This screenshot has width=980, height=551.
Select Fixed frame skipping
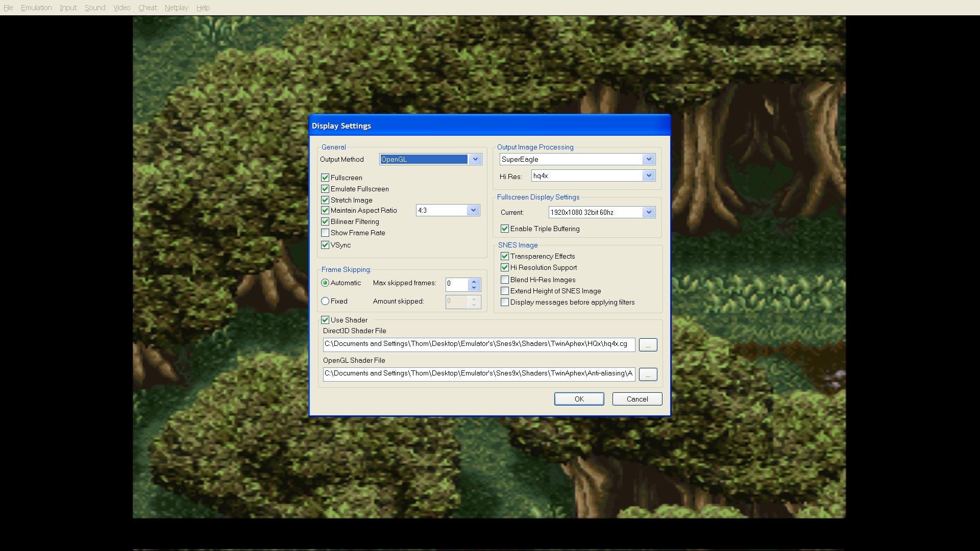pyautogui.click(x=325, y=301)
